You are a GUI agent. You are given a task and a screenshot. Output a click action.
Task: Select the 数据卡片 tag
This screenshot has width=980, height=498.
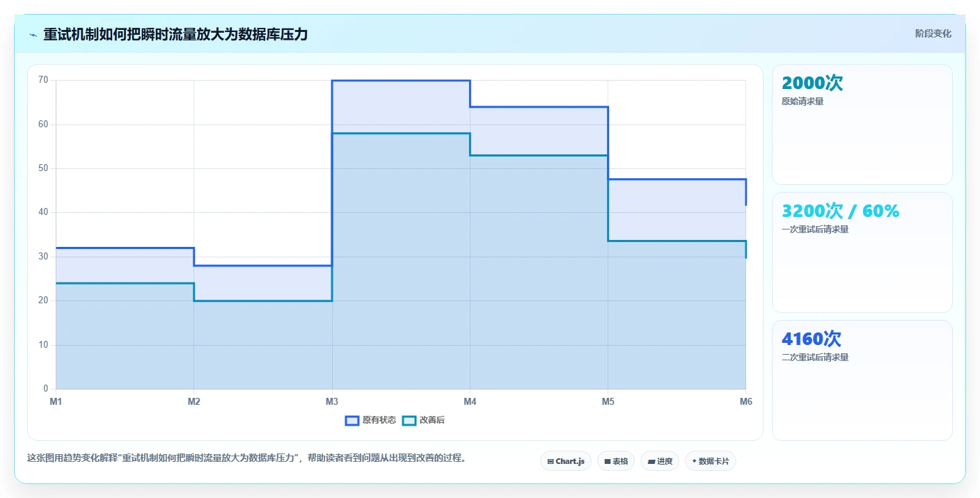click(711, 461)
